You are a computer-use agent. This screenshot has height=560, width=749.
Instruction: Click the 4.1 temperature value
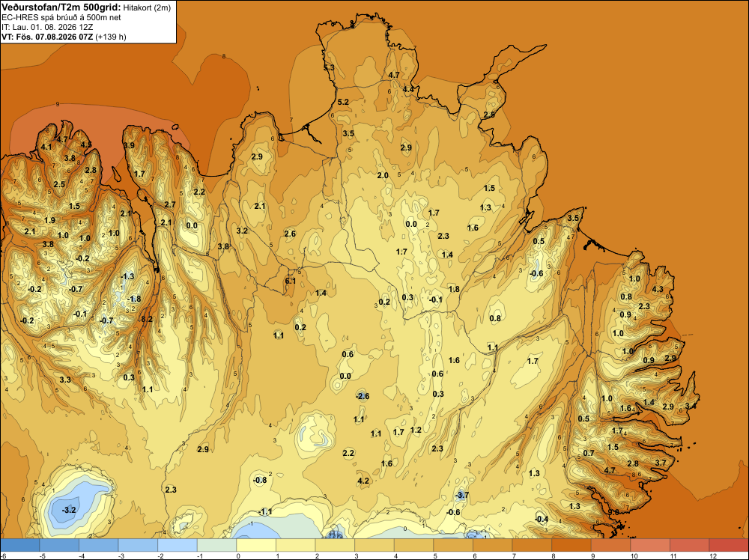click(x=46, y=147)
